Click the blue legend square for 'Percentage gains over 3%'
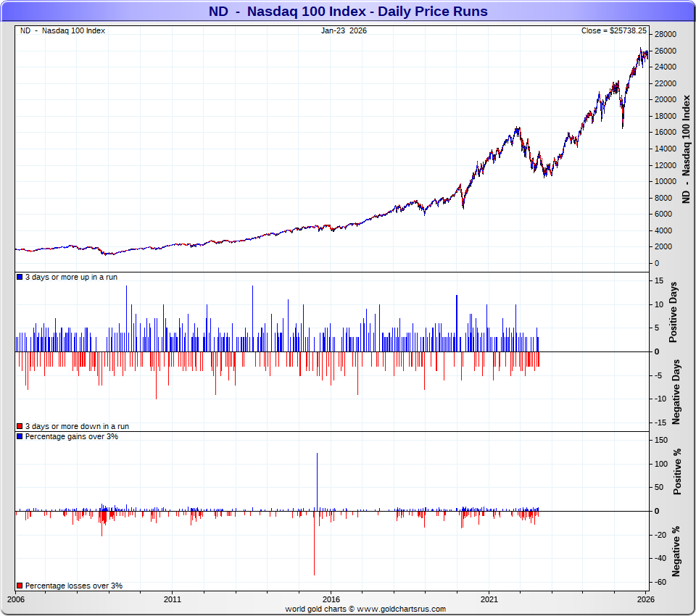 coord(20,436)
